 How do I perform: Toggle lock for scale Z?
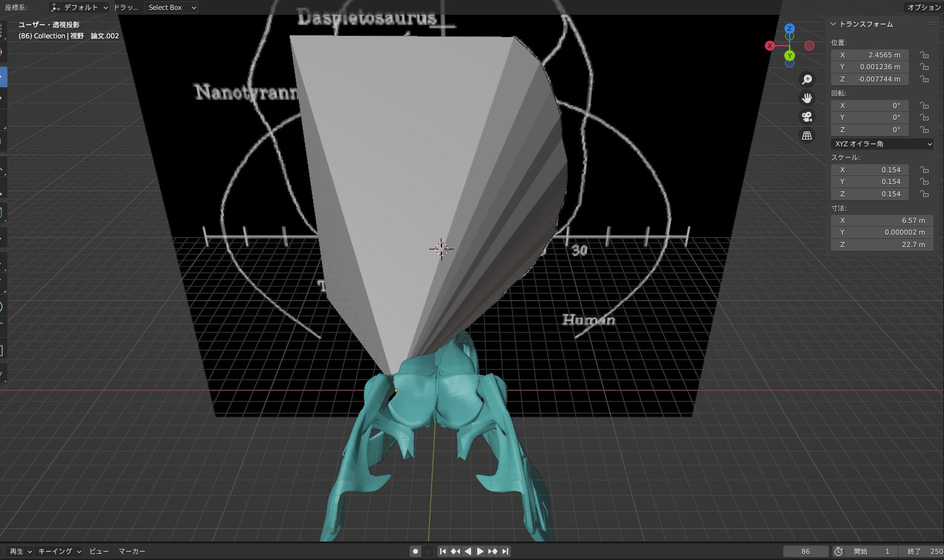click(924, 194)
